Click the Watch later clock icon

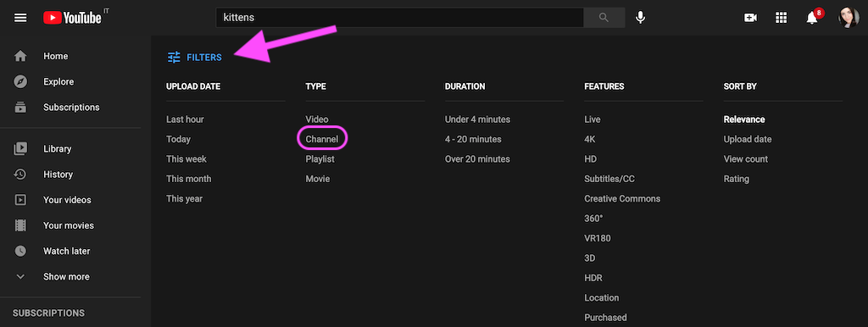point(20,252)
